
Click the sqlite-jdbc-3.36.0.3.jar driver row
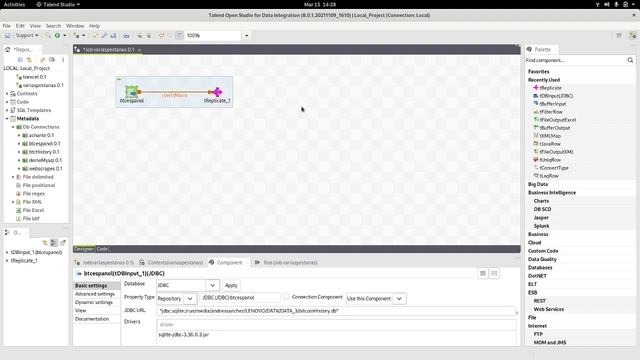[336, 335]
